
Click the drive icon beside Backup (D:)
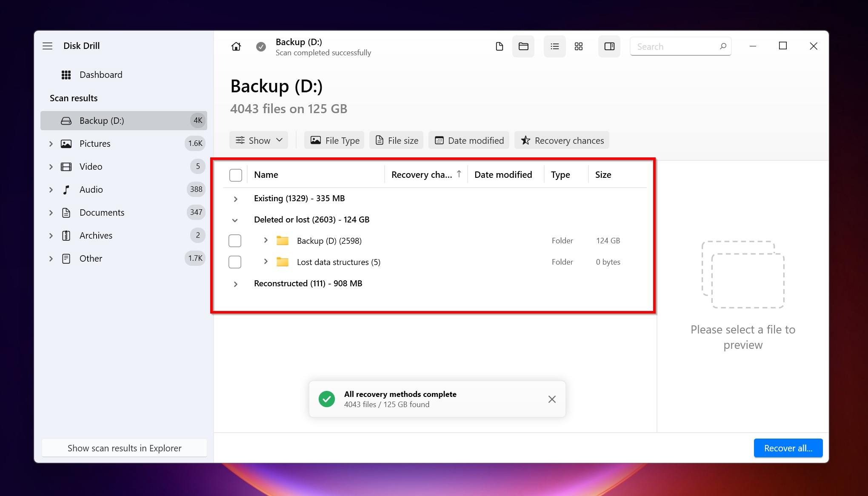tap(66, 121)
